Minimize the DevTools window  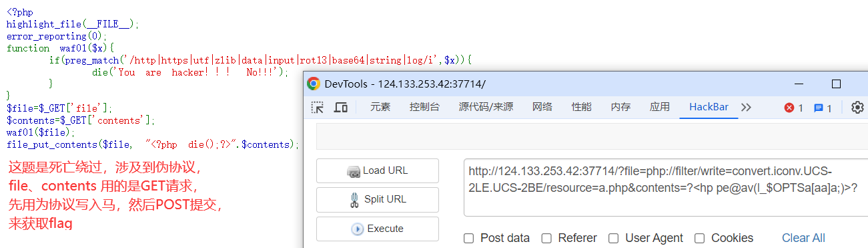pos(799,84)
